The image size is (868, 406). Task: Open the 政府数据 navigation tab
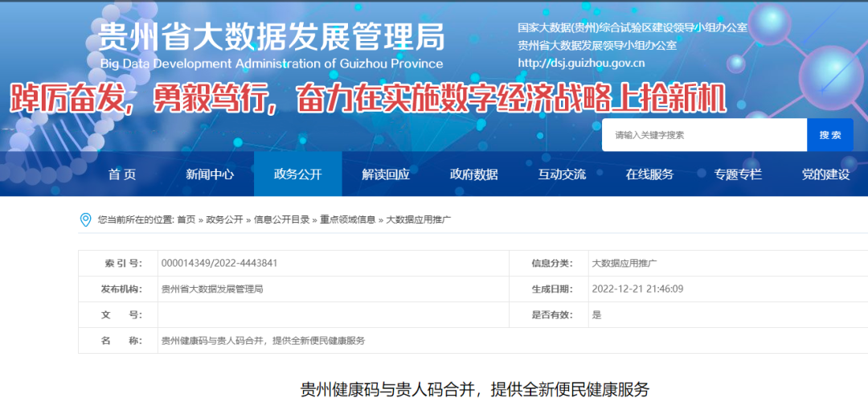[474, 174]
